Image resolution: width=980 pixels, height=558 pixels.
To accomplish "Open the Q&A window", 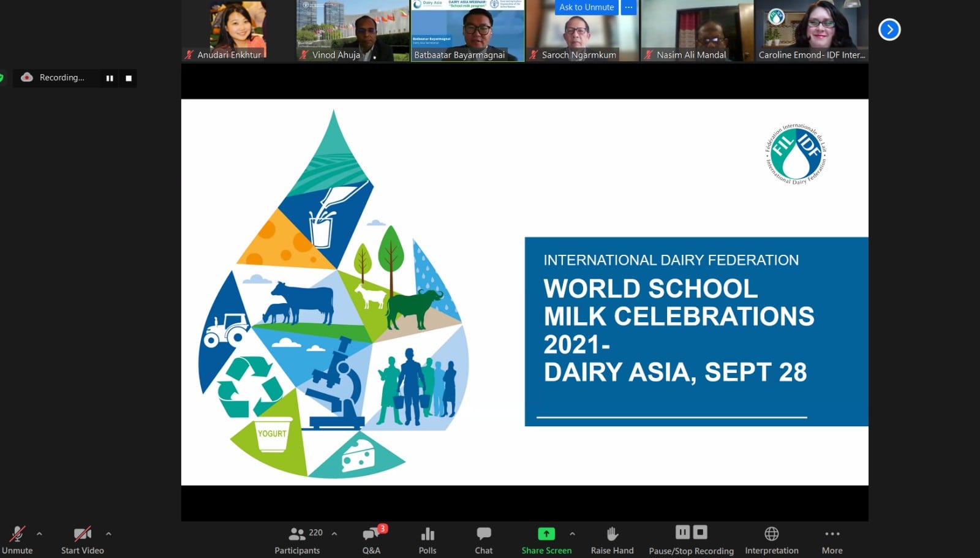I will click(371, 540).
